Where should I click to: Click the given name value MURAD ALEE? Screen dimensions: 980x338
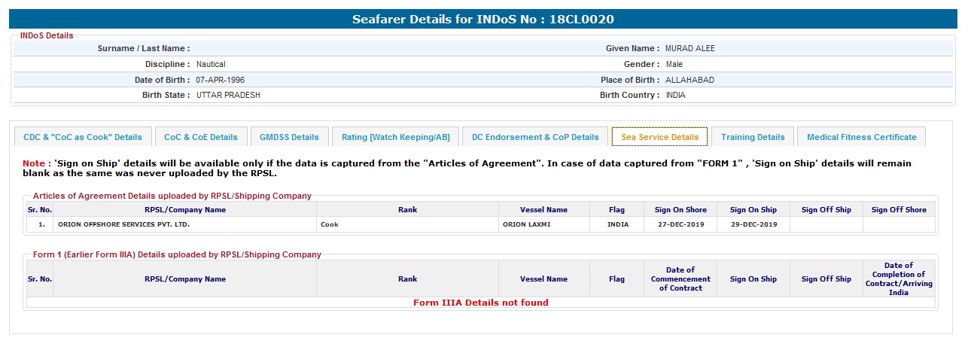click(690, 48)
